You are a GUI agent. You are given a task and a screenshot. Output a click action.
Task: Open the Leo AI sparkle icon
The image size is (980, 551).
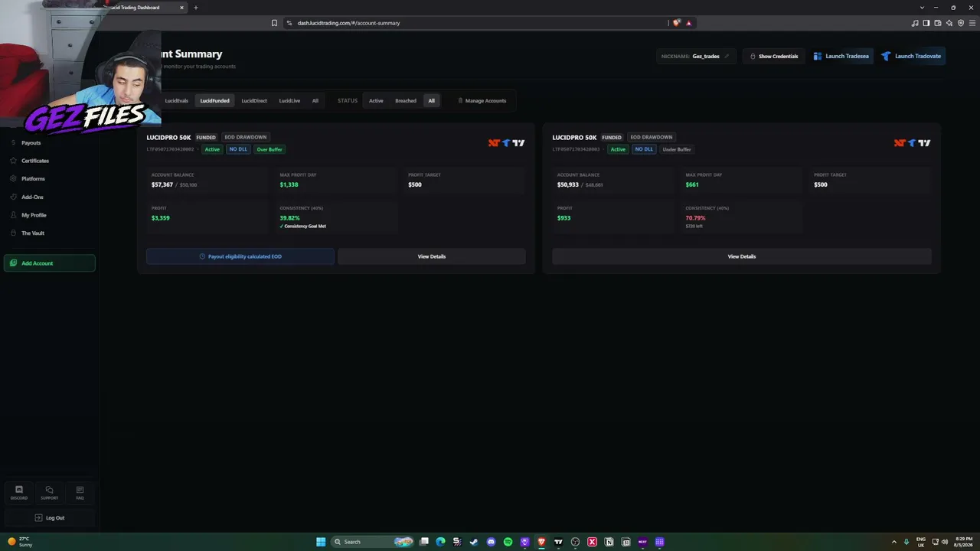949,23
